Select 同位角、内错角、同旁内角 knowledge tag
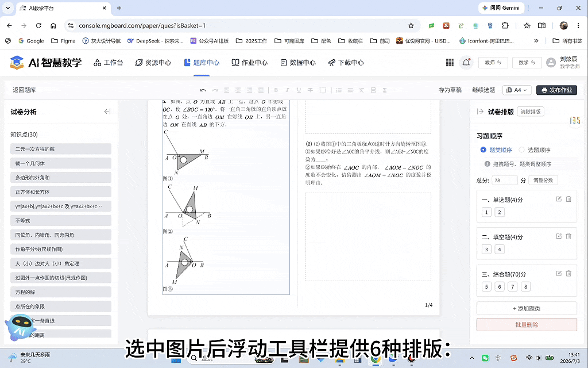Image resolution: width=588 pixels, height=368 pixels. click(61, 235)
